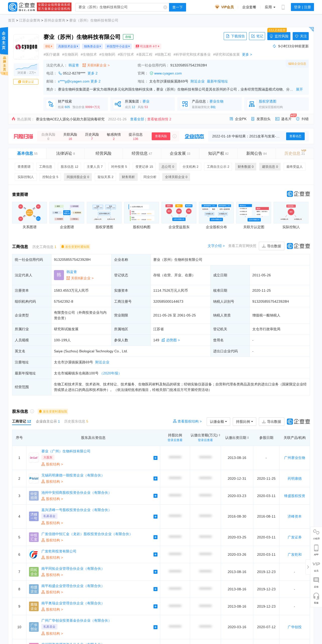This screenshot has height=644, width=322.
Task: Open 发生变更时通知我 in 工商信息
Action: (x=75, y=247)
